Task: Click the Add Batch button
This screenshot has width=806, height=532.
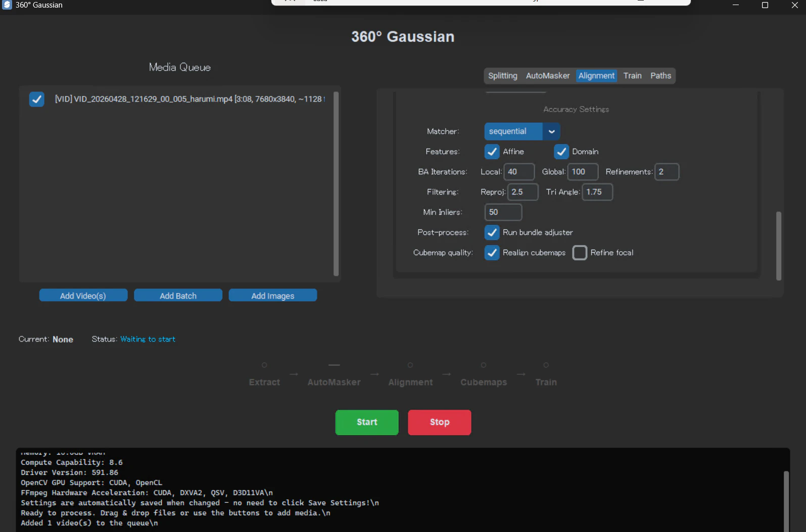Action: [x=178, y=296]
